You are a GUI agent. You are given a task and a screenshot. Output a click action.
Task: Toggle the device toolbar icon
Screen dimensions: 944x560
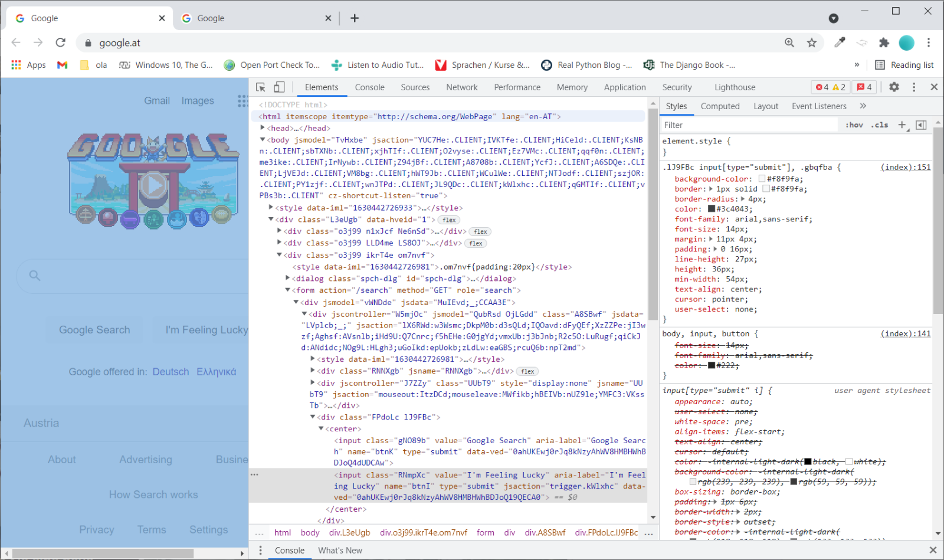[x=279, y=87]
